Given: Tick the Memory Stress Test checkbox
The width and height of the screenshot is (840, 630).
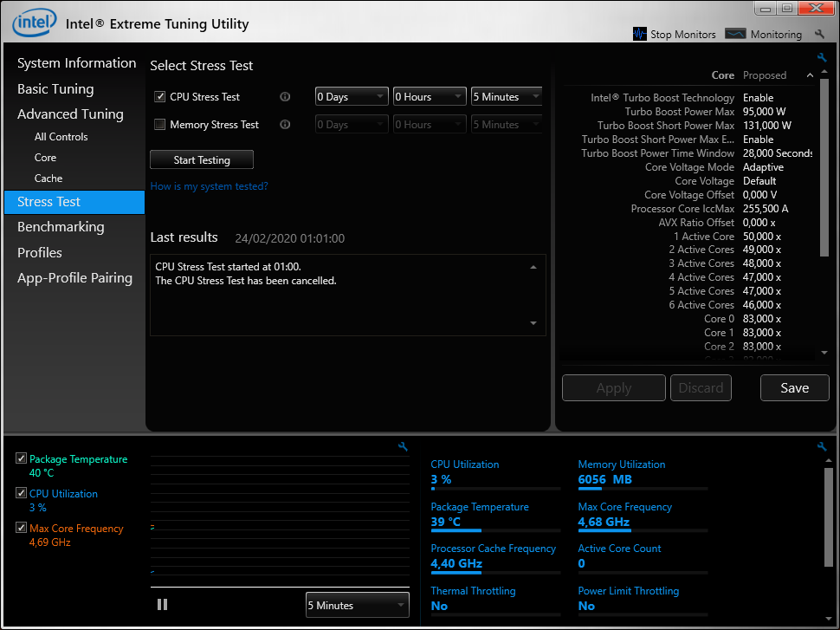Looking at the screenshot, I should pyautogui.click(x=159, y=125).
